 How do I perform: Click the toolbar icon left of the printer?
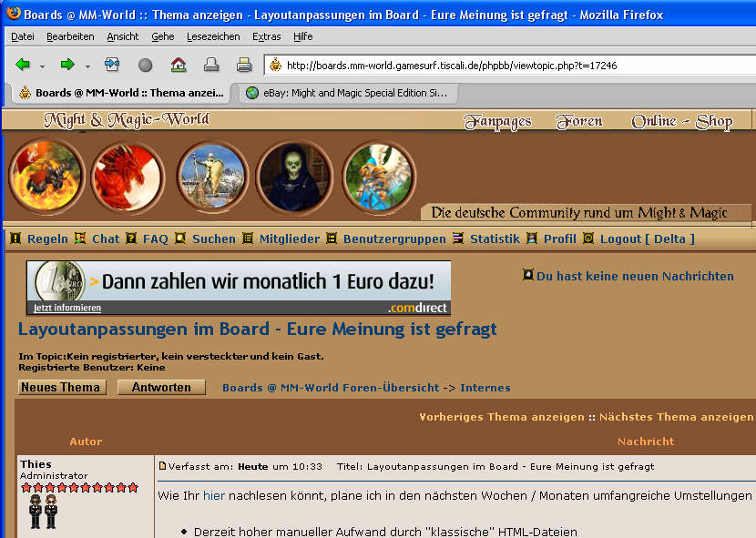[211, 64]
